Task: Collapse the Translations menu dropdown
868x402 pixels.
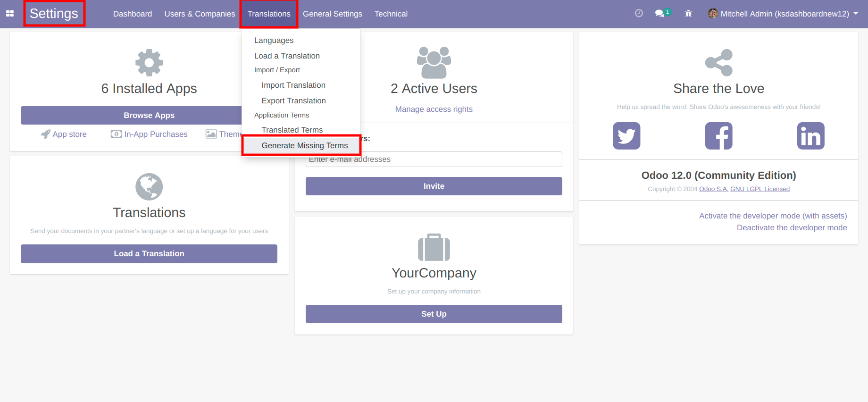Action: point(269,14)
